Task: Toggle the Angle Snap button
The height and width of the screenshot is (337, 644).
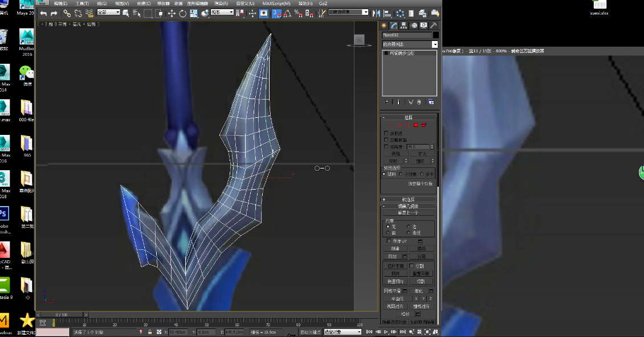Action: pos(287,14)
